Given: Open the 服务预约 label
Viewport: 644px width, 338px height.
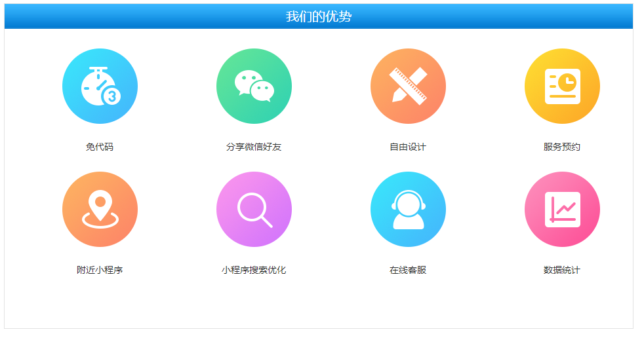Looking at the screenshot, I should click(562, 147).
